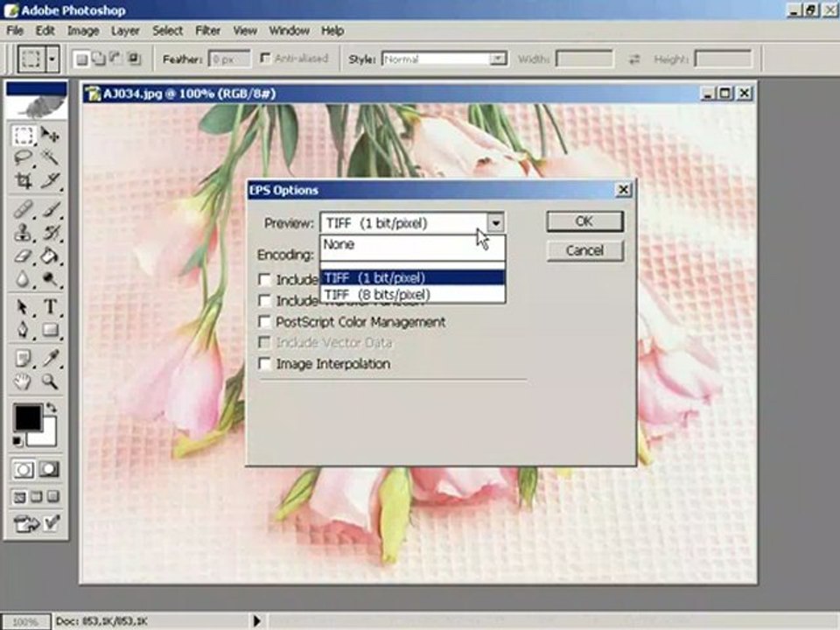Viewport: 840px width, 630px height.
Task: Toggle the Anti-aliased checkbox
Action: (x=265, y=58)
